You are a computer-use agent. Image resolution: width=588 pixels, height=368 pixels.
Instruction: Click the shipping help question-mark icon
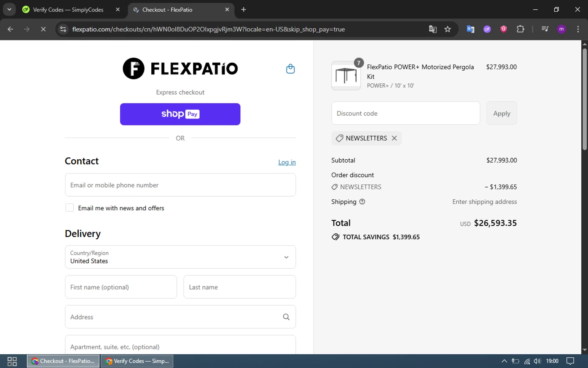coord(362,202)
